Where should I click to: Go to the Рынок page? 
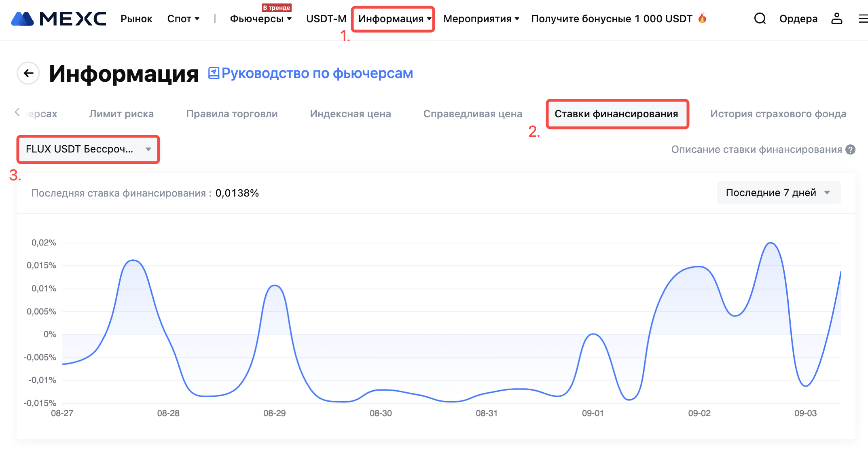(x=136, y=19)
